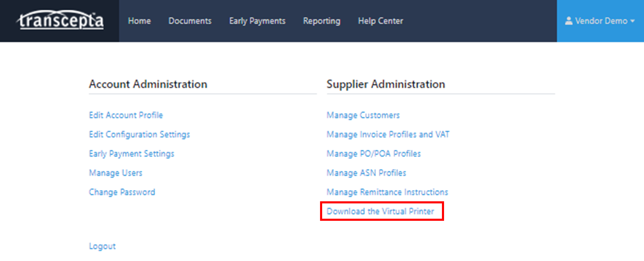
Task: Open Edit Account Profile link
Action: pyautogui.click(x=126, y=115)
